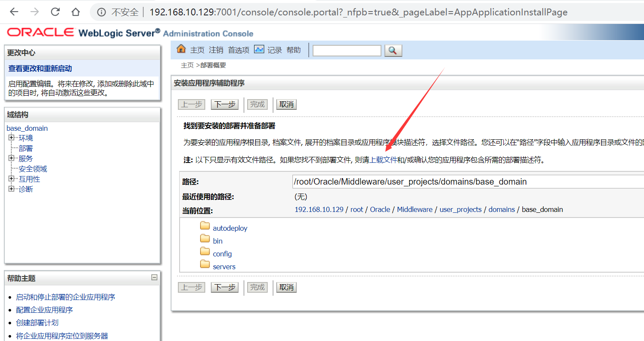Screen dimensions: 644x341
Task: Click user_projects in current location path
Action: [461, 209]
